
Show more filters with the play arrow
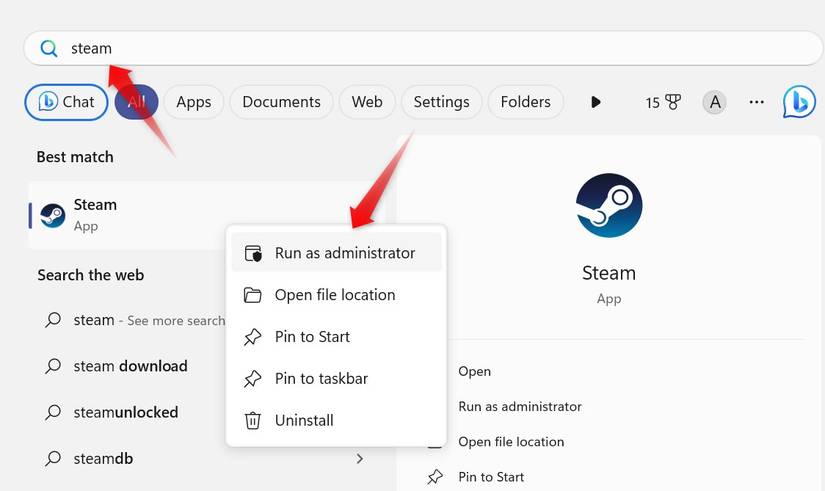point(596,102)
